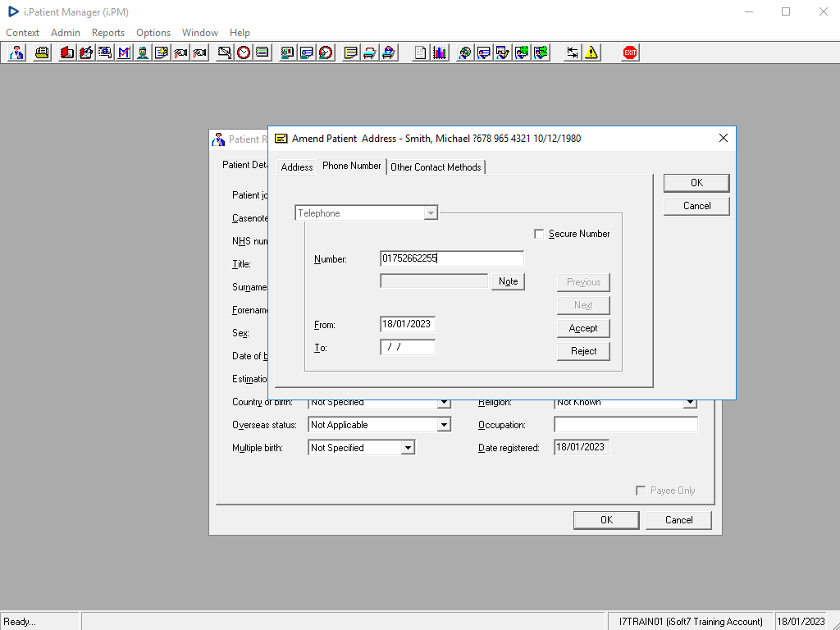Open the Religion dropdown arrow
840x630 pixels.
(x=690, y=402)
